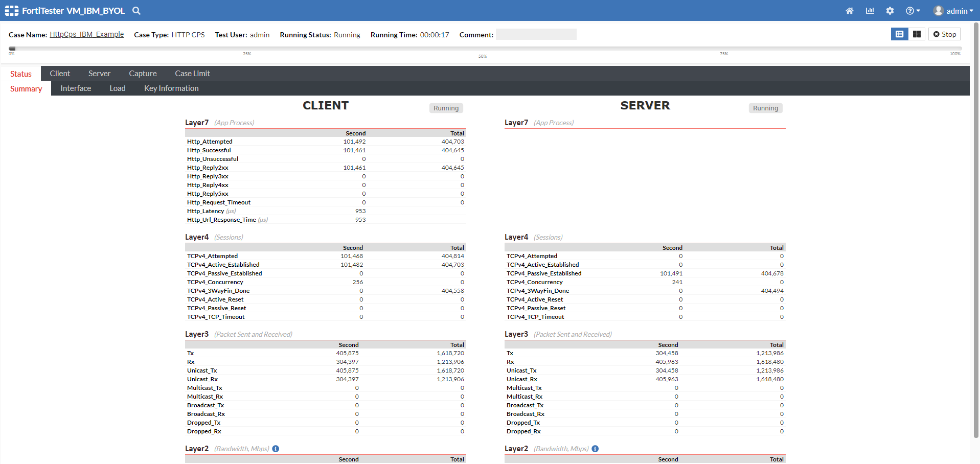Open the HttpCps_IBM_Example case link
This screenshot has width=980, height=464.
[x=86, y=34]
